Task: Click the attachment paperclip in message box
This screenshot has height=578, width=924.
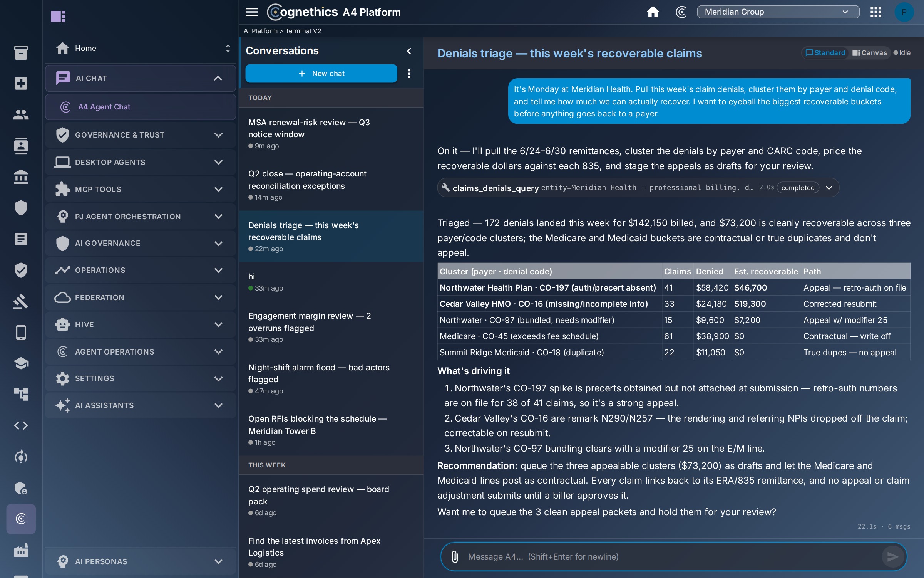Action: 455,556
